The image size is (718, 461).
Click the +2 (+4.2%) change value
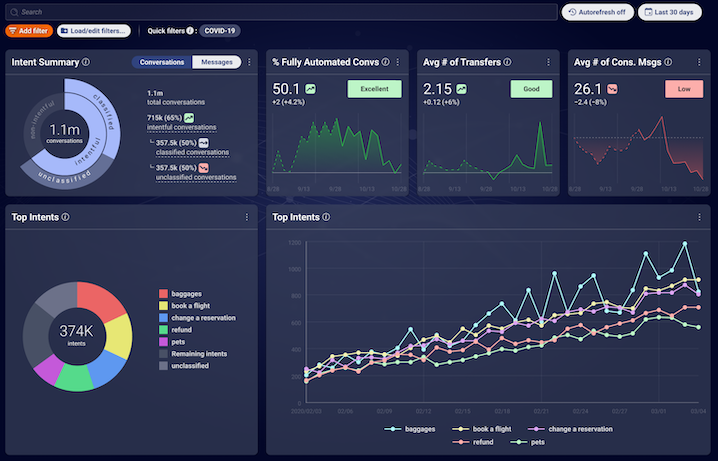coord(288,102)
